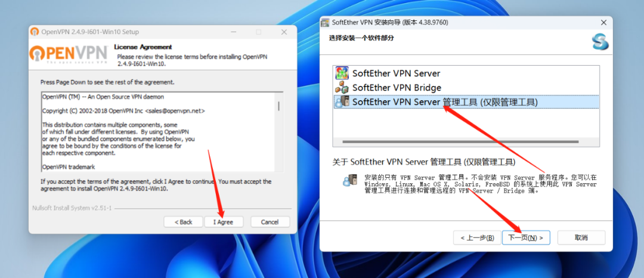
Task: Click the OpenVPN logo in the setup header
Action: (x=69, y=54)
